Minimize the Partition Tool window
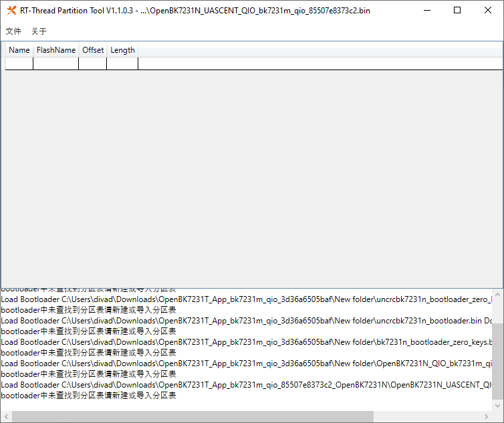Image resolution: width=504 pixels, height=423 pixels. tap(427, 10)
